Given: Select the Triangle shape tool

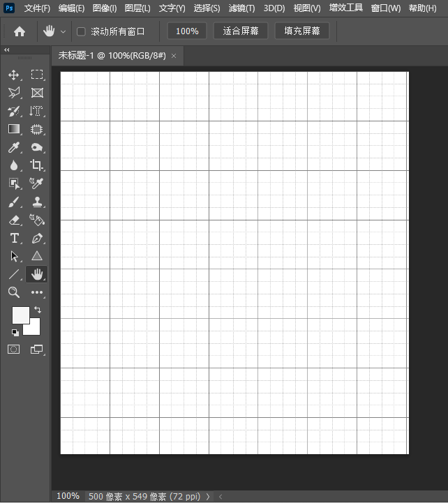Looking at the screenshot, I should click(37, 256).
